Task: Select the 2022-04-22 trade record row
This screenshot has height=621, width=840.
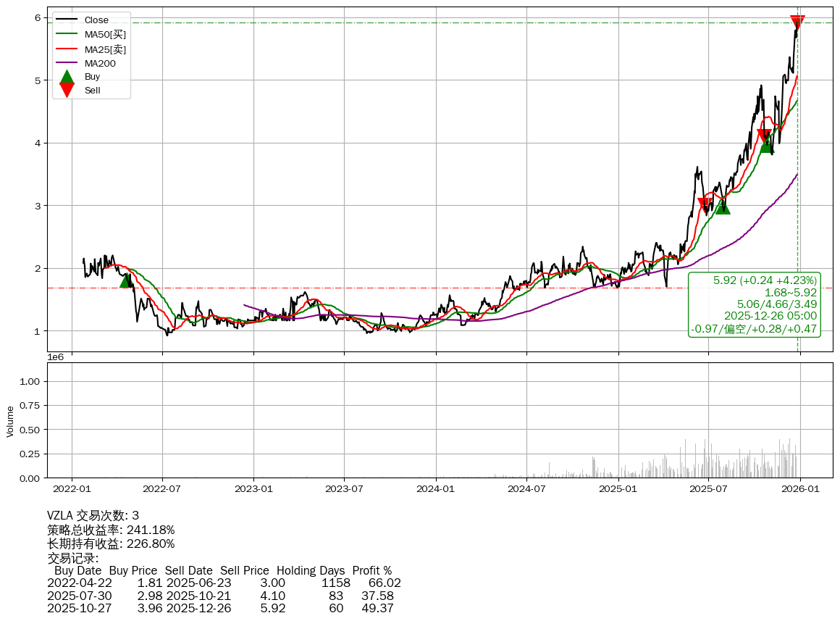Action: [224, 583]
